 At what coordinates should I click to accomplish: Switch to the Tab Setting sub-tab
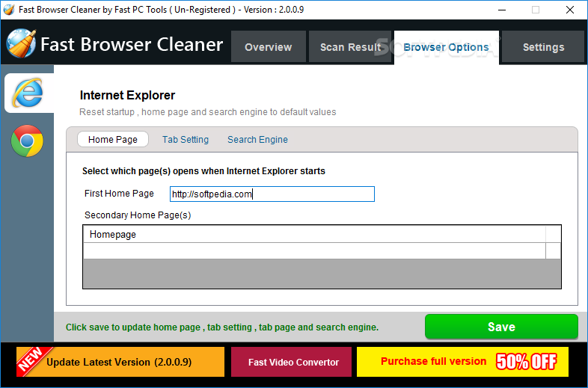186,140
